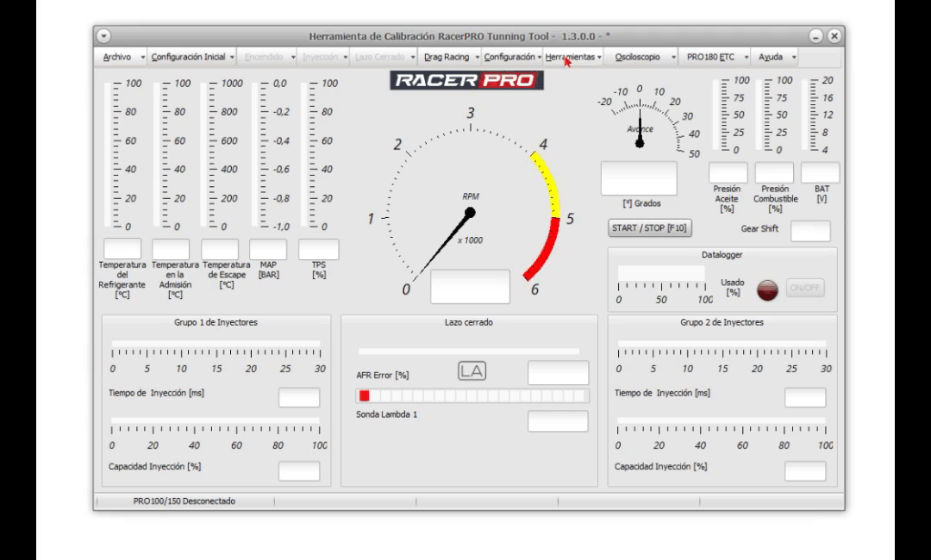
Task: Click Grupo 2 injection capacity 0-100 bar
Action: point(722,420)
